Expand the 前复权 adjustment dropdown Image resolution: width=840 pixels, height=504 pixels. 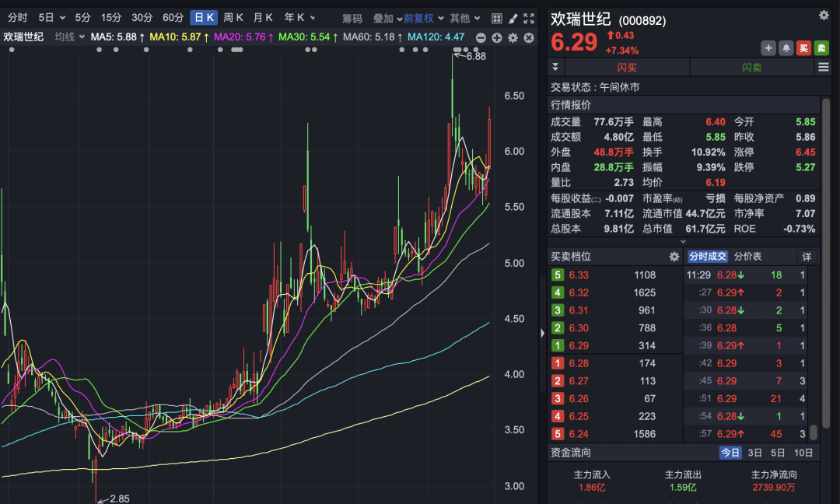(x=417, y=16)
